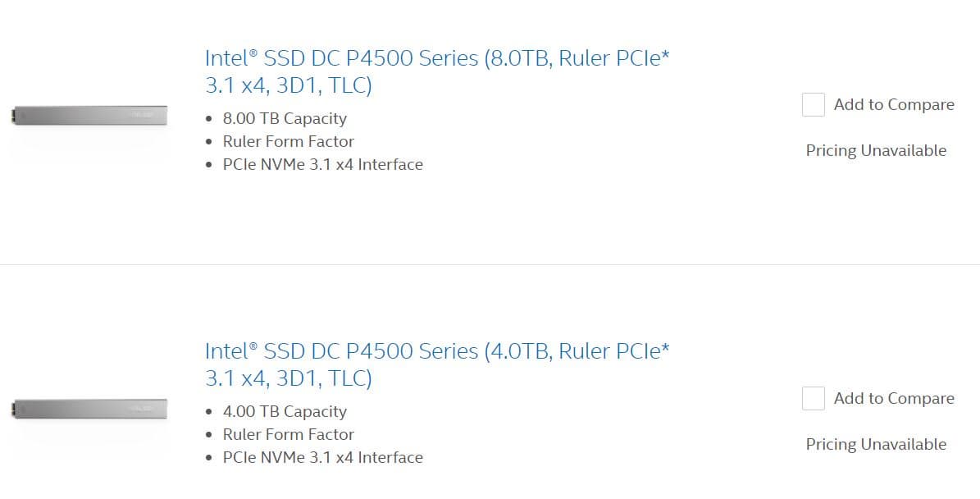The image size is (980, 499).
Task: Open the Intel SSD DC P4500 4.0TB product page
Action: (436, 351)
